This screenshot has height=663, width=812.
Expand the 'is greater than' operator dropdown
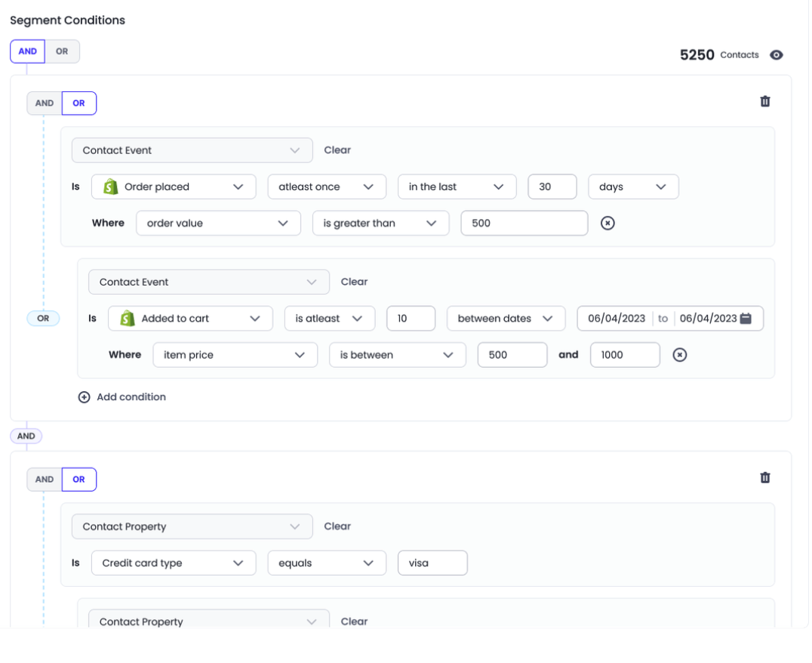tap(380, 224)
